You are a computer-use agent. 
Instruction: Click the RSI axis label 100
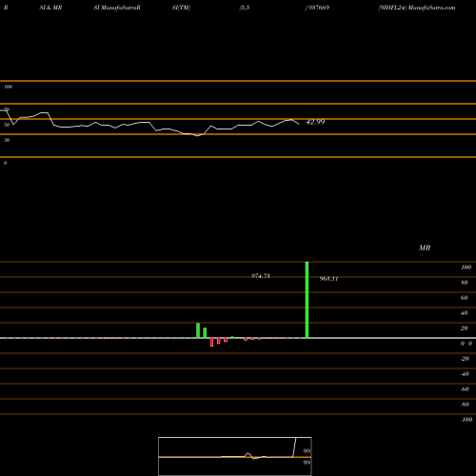click(8, 87)
